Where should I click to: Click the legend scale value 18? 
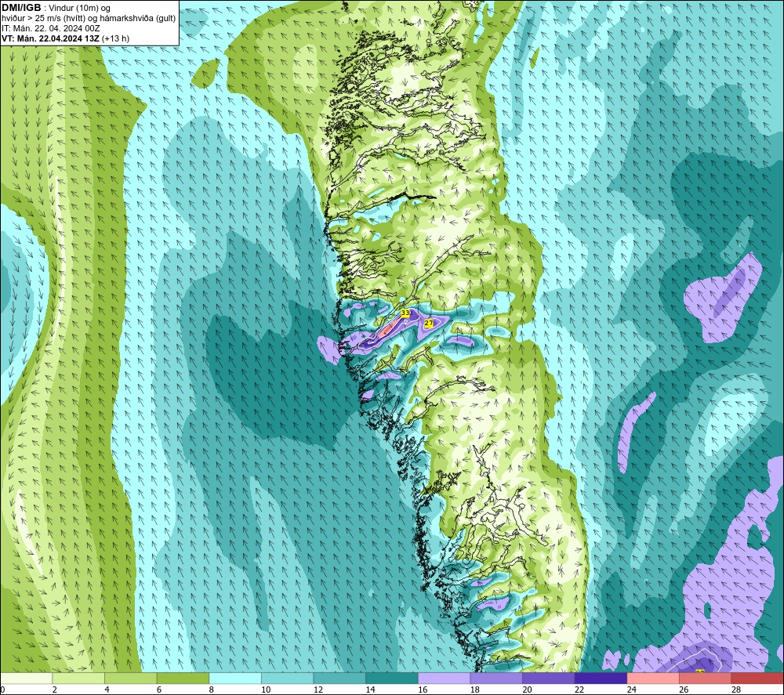point(475,690)
